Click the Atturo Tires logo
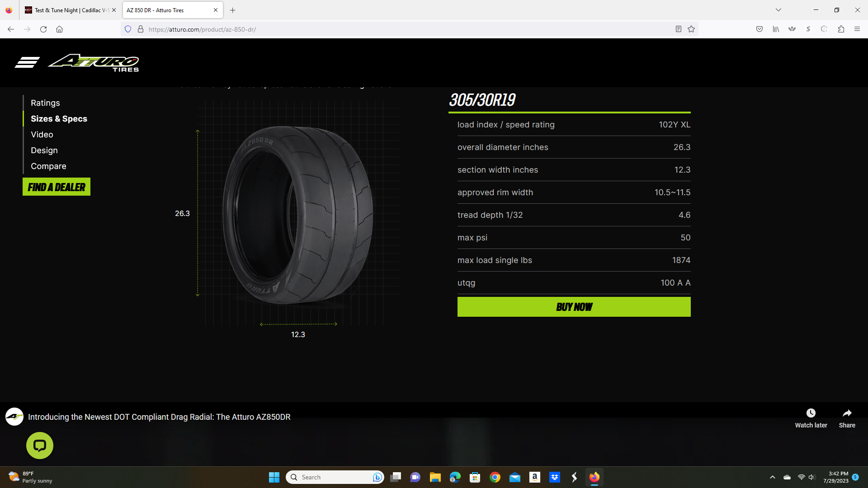 click(x=94, y=63)
